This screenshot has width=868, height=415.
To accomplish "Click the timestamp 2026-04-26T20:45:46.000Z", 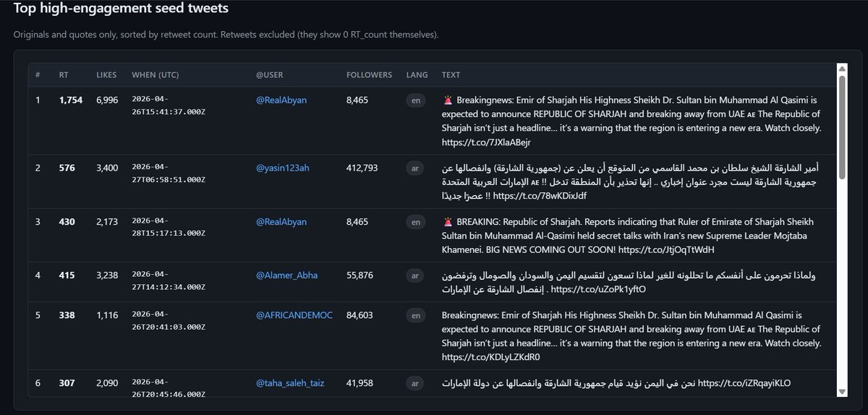I will (168, 388).
